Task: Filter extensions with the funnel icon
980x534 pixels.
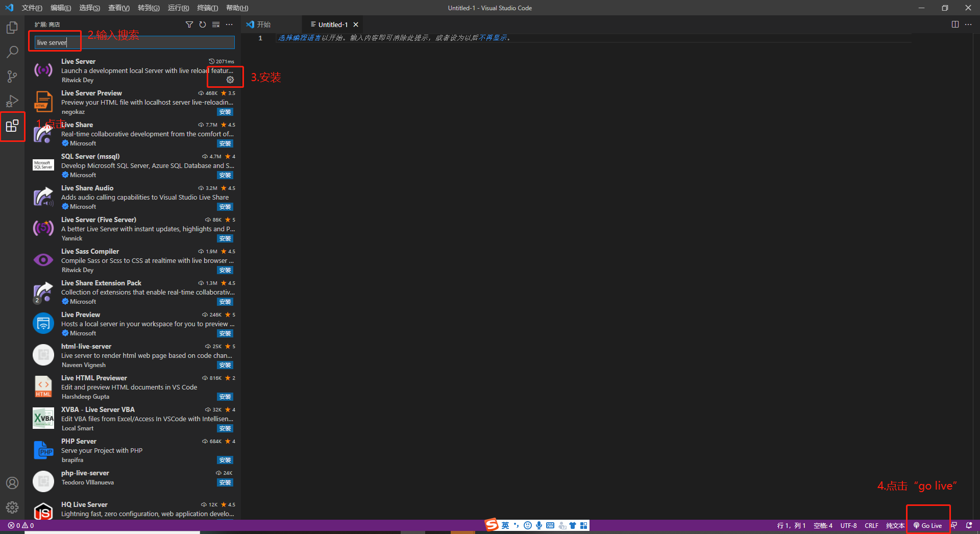Action: [189, 25]
